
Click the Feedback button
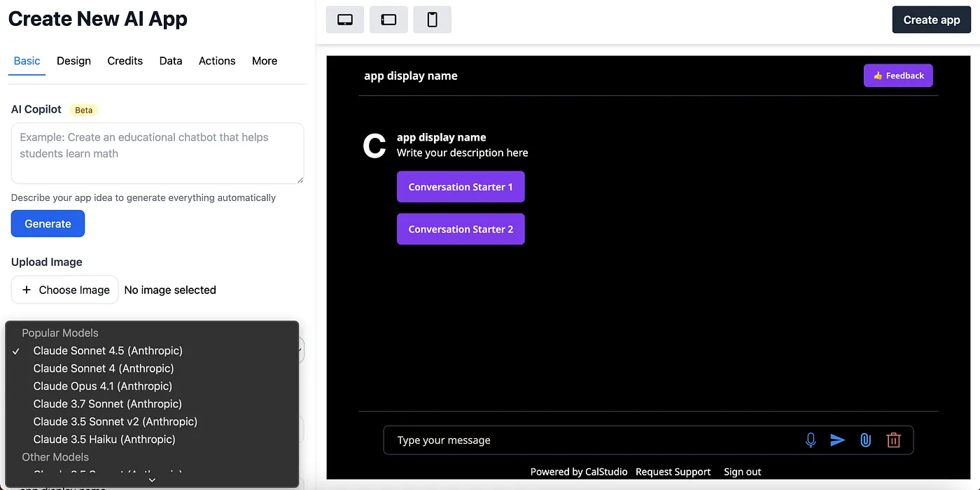(898, 76)
